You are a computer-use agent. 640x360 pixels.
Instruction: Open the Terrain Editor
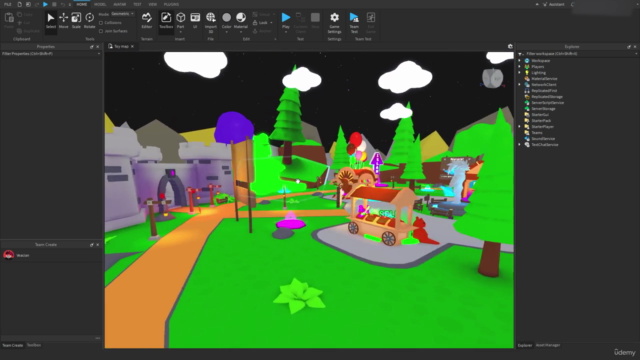[147, 20]
